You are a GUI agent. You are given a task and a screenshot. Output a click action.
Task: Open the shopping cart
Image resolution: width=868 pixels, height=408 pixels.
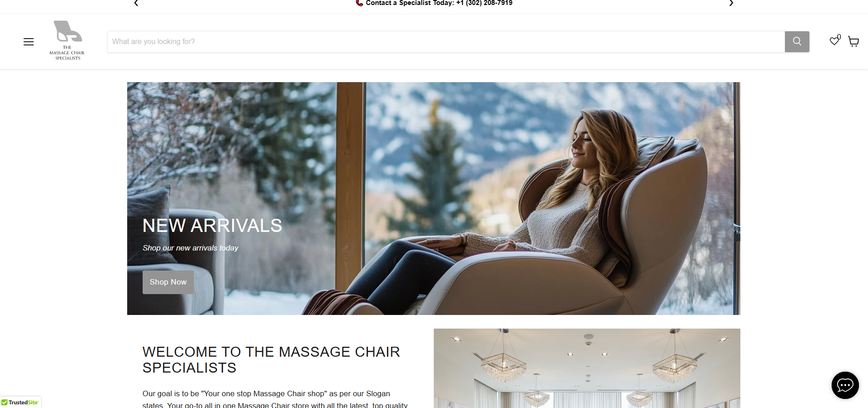(x=853, y=42)
